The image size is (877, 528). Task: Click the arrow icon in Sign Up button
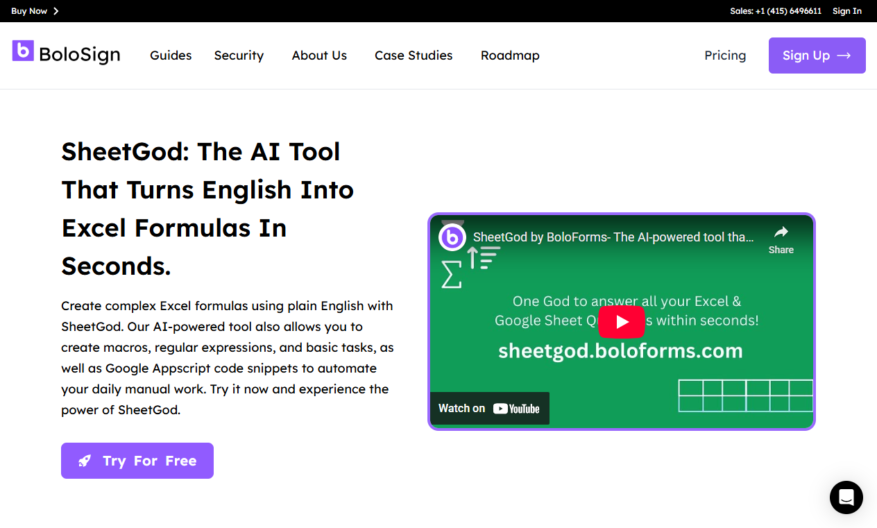844,55
